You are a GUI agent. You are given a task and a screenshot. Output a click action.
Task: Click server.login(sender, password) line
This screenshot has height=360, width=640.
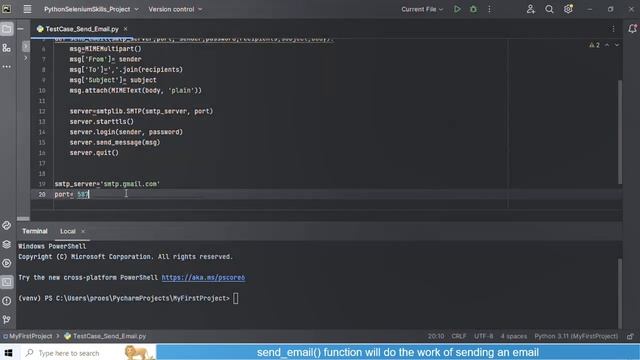point(126,132)
